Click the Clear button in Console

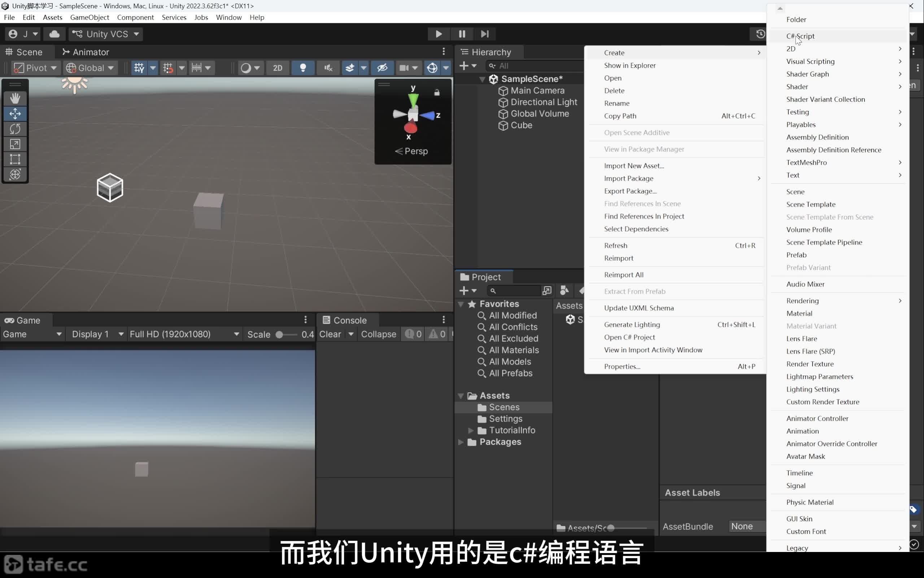(330, 334)
